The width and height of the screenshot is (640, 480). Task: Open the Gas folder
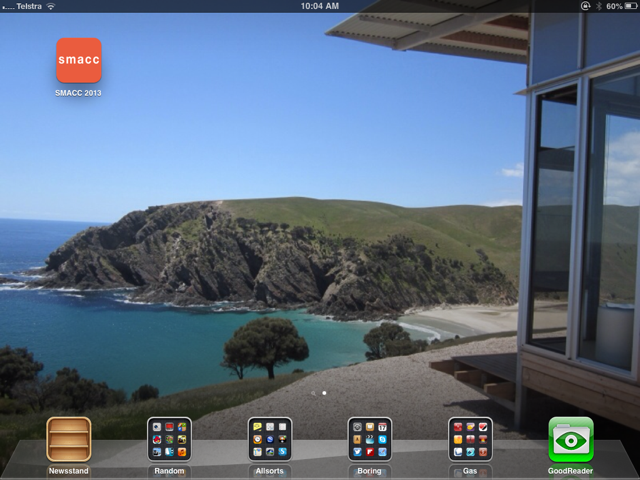(470, 439)
